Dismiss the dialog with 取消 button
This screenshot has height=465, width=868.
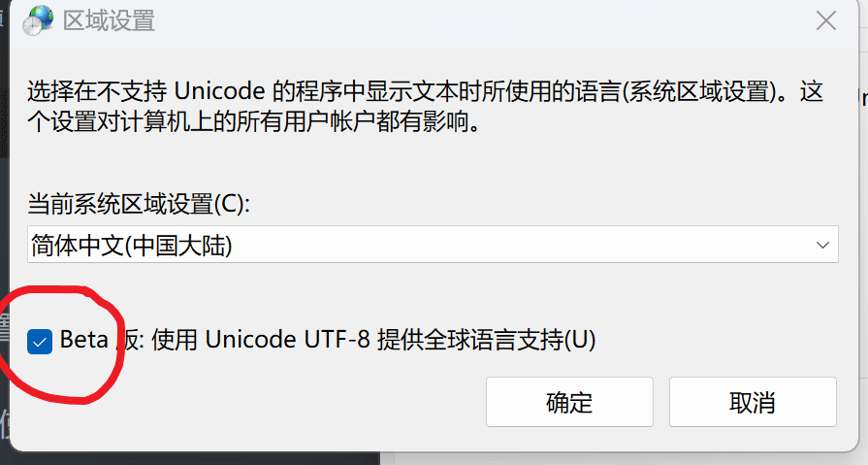click(x=753, y=402)
